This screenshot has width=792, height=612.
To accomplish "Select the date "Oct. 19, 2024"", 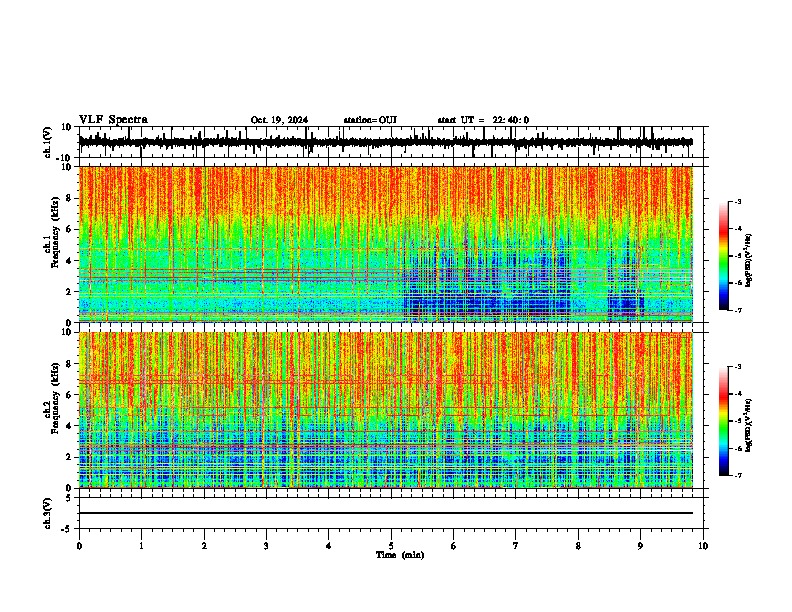I will click(279, 120).
